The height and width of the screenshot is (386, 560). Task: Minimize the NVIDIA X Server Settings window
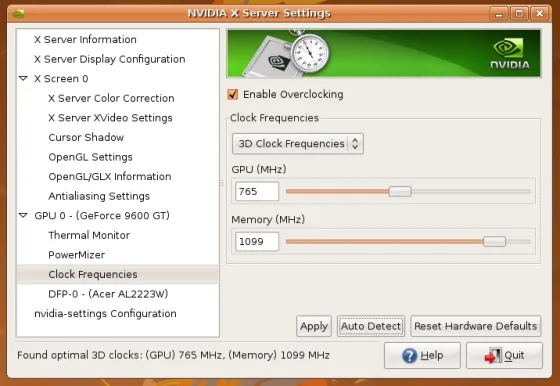pyautogui.click(x=499, y=14)
